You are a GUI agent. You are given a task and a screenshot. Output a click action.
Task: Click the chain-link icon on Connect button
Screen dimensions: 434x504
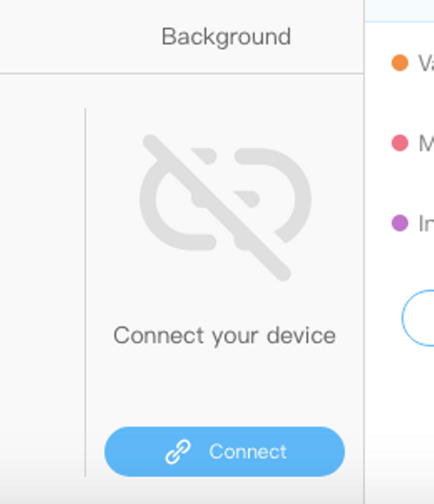point(178,452)
